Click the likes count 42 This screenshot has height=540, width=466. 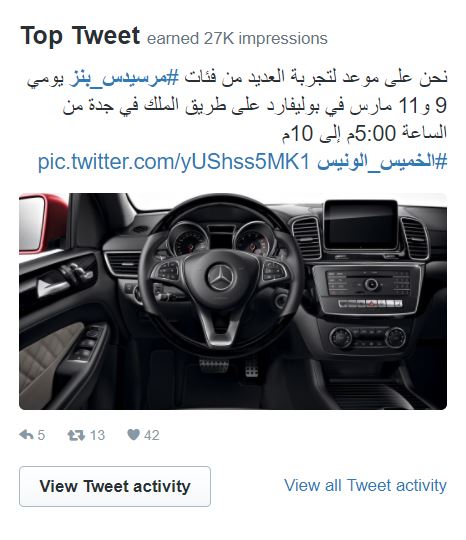coord(152,435)
